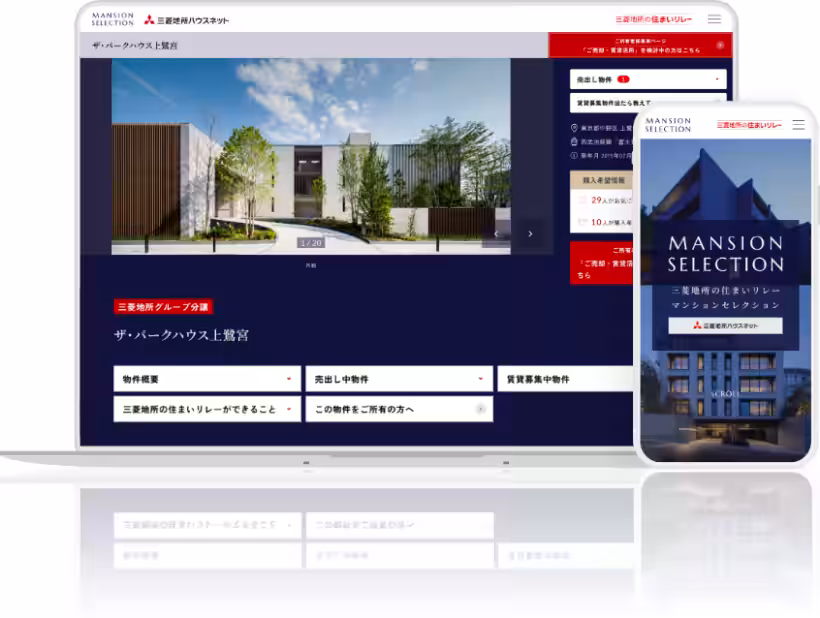Click the red owner page banner at top right

[x=640, y=45]
